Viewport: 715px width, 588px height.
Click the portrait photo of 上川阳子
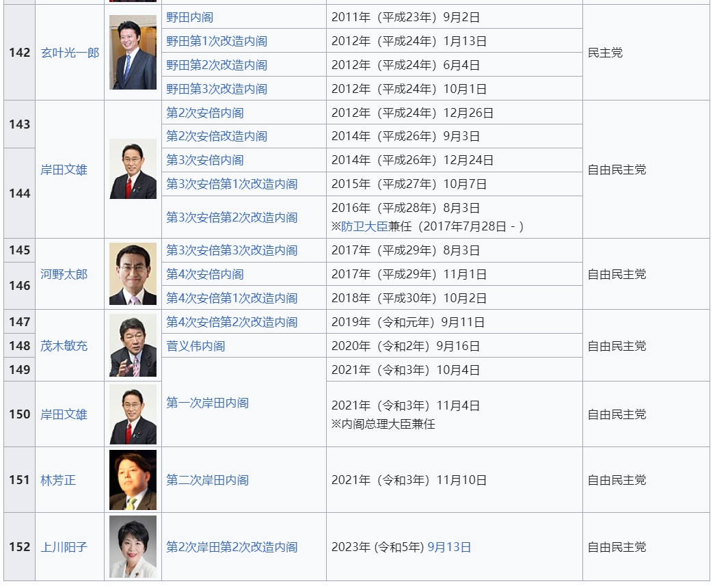point(133,546)
